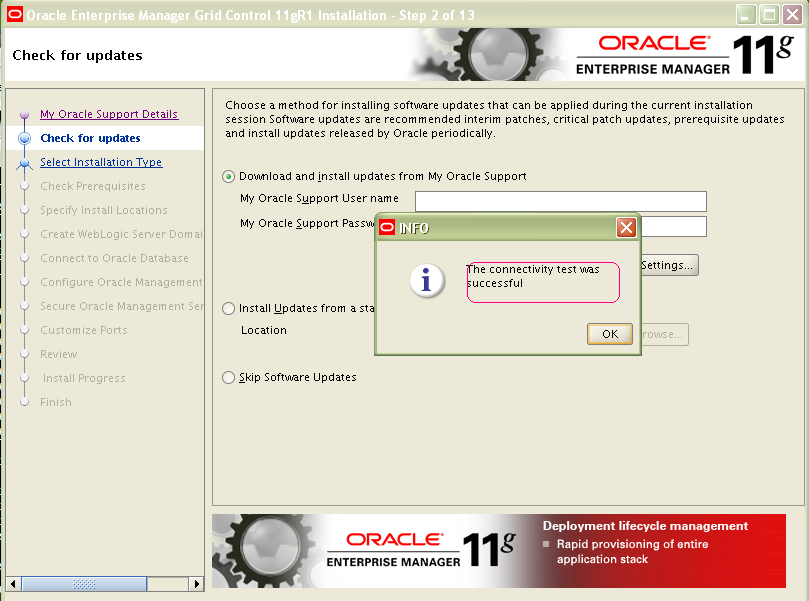809x601 pixels.
Task: Click the Select Installation Type step bullet
Action: pyautogui.click(x=25, y=162)
